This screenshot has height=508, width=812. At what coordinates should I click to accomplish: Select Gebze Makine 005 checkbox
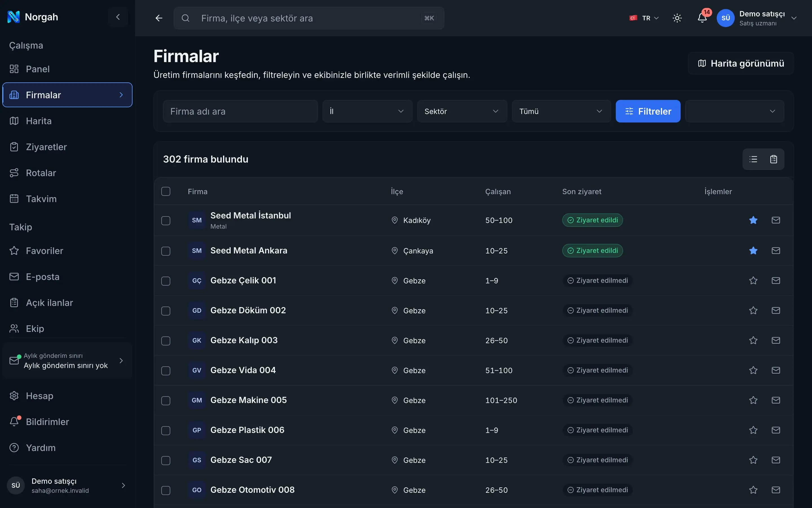pyautogui.click(x=166, y=400)
